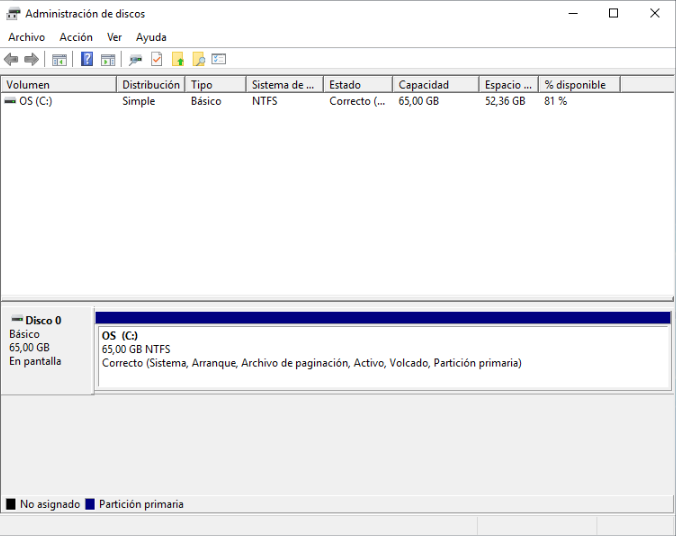Toggle the console tree pane icon

tap(59, 60)
